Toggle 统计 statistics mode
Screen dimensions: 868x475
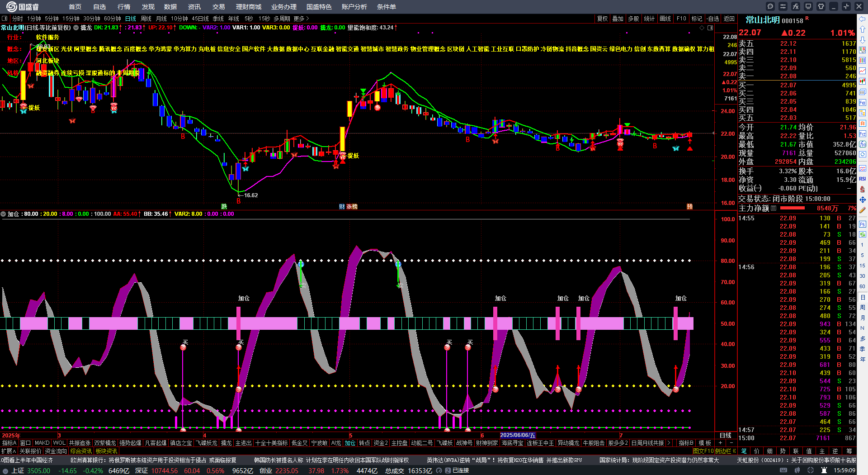tap(649, 19)
